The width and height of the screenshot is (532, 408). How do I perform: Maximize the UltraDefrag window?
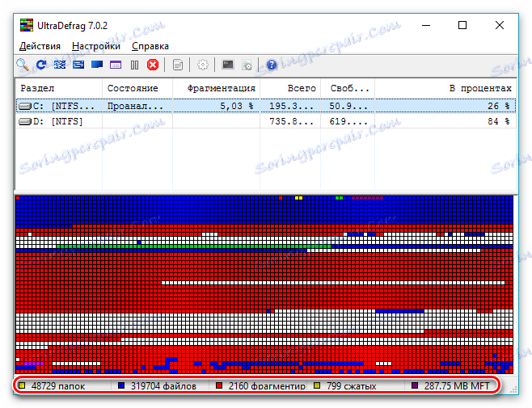point(462,25)
